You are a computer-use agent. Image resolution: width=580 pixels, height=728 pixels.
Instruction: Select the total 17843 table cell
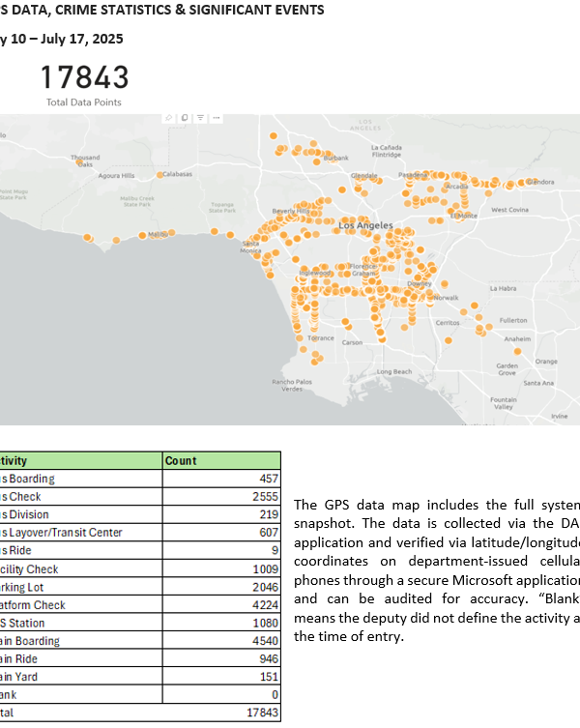pyautogui.click(x=261, y=713)
